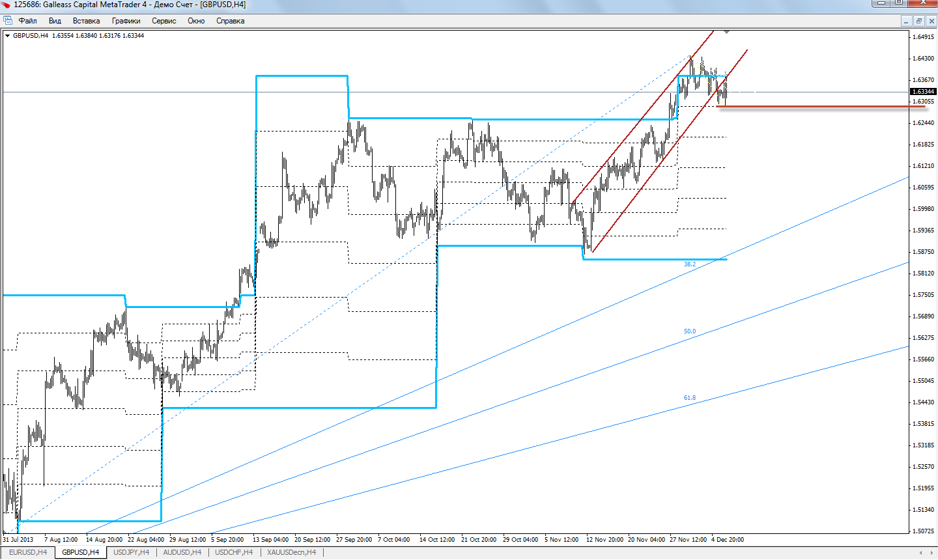The image size is (938, 560).
Task: Click the chart document icon beside Файл
Action: pos(8,21)
